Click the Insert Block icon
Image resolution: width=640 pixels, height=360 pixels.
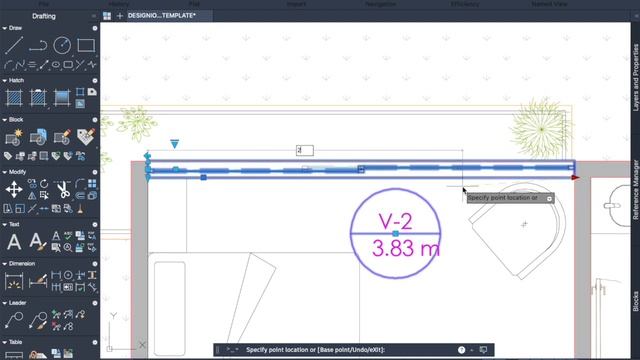point(38,137)
